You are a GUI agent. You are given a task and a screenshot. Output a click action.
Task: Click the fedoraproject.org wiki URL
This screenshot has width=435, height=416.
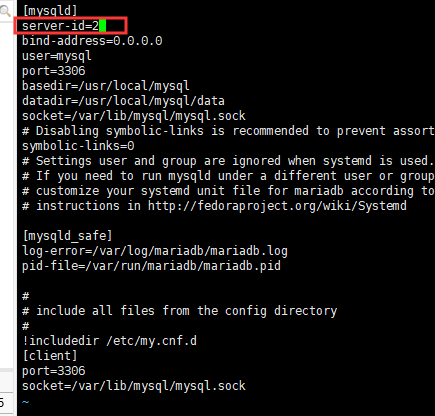tap(277, 206)
